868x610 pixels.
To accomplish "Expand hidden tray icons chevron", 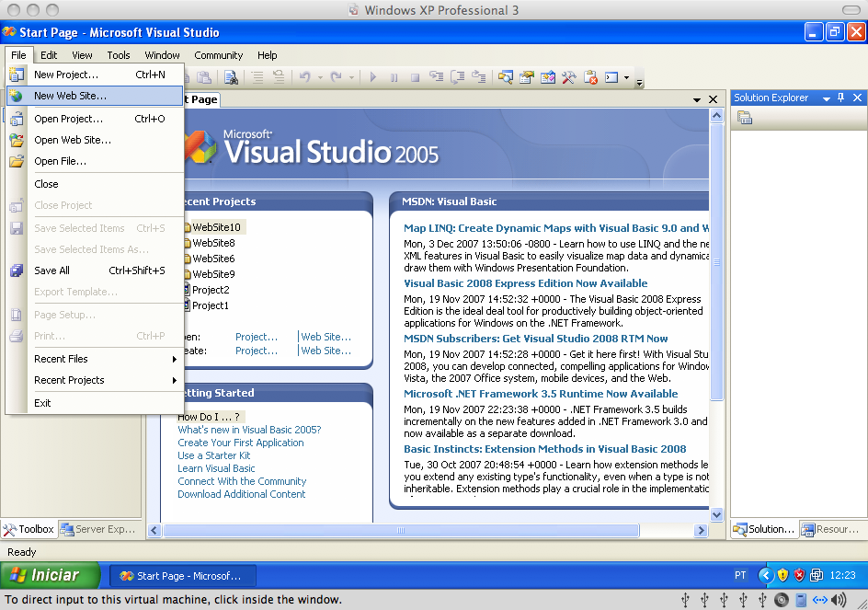I will coord(766,575).
